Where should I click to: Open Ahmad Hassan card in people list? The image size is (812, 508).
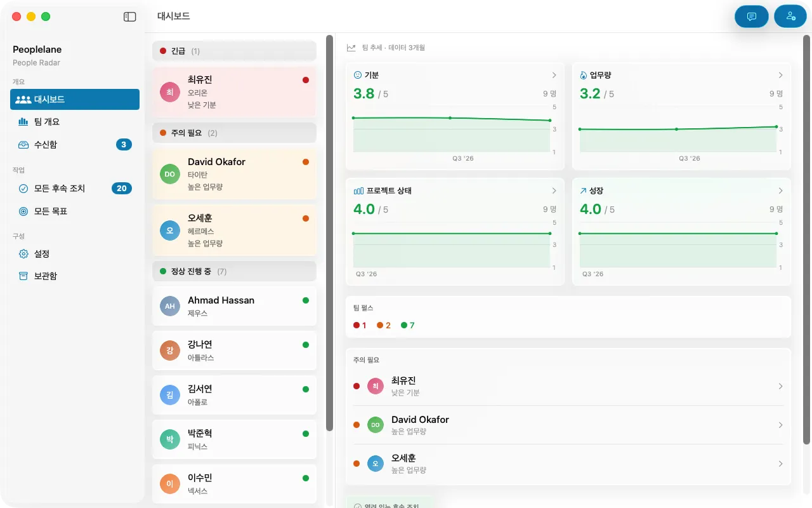tap(234, 306)
